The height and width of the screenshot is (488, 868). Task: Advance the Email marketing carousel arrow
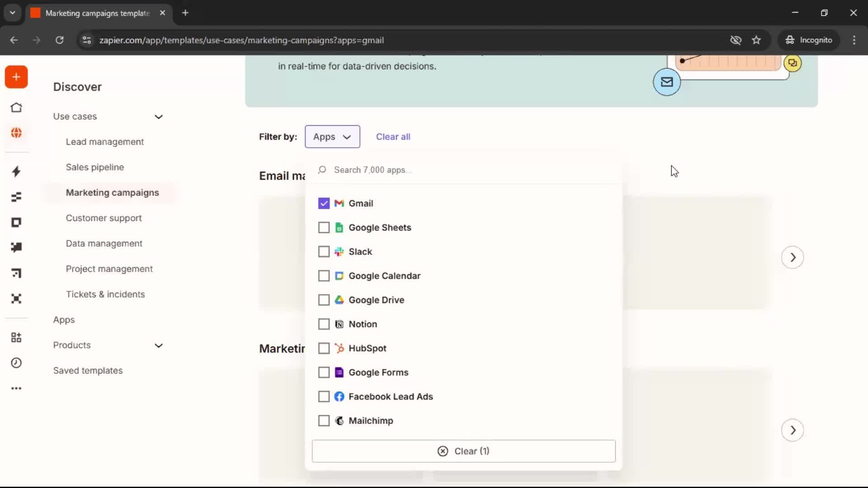[793, 257]
